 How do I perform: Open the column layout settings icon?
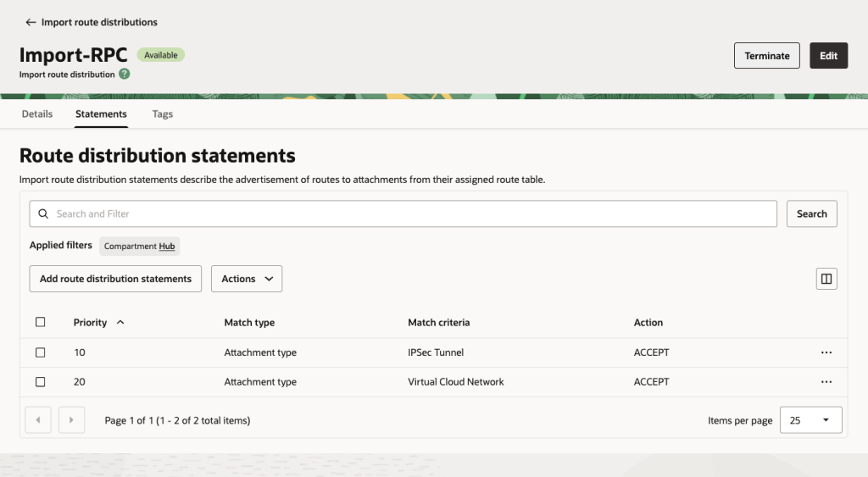(826, 279)
